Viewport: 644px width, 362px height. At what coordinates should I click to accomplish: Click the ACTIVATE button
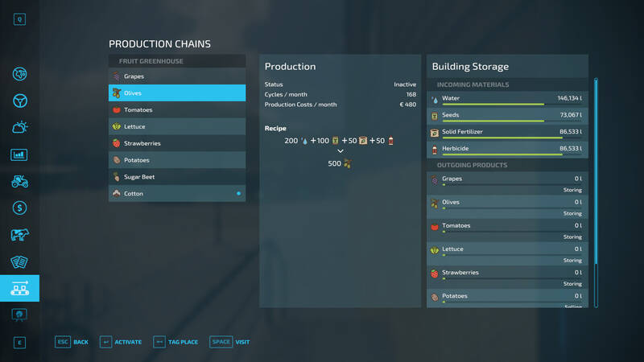(x=121, y=342)
